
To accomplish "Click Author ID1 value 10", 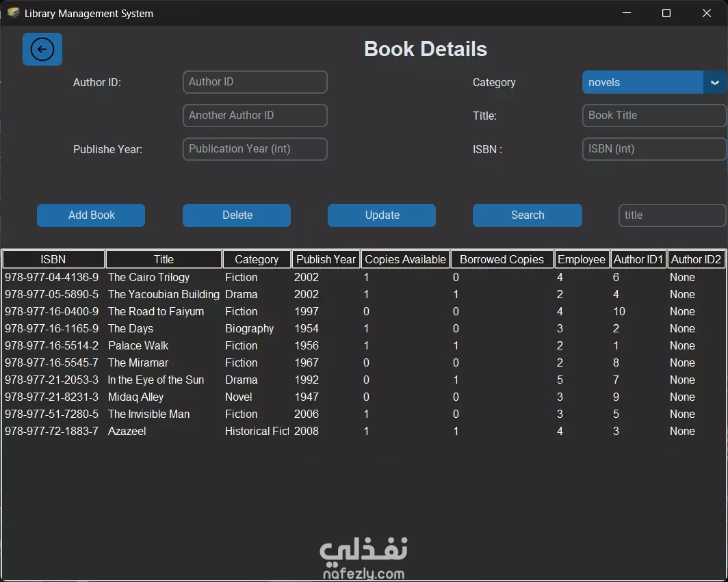I will (619, 312).
